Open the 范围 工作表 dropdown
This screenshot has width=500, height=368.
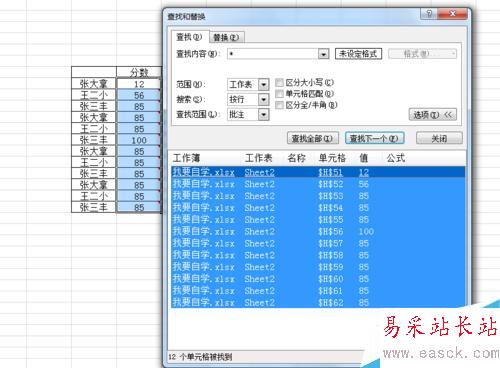(264, 84)
